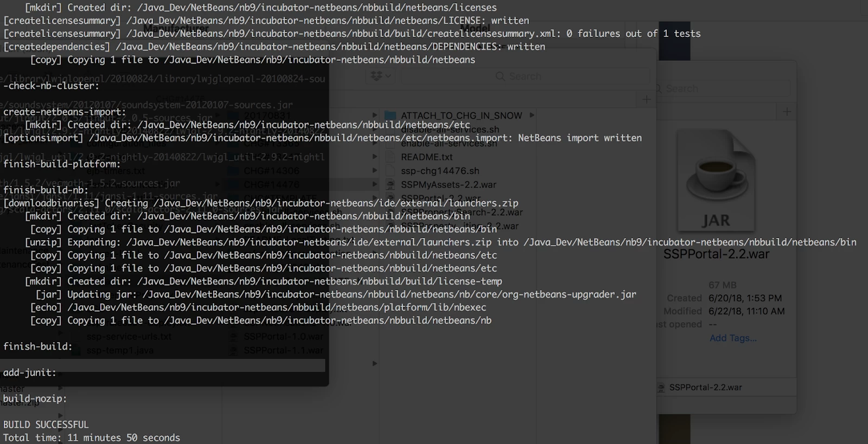Select the ssp-chg14476.sh file name
The width and height of the screenshot is (868, 444).
(x=440, y=171)
